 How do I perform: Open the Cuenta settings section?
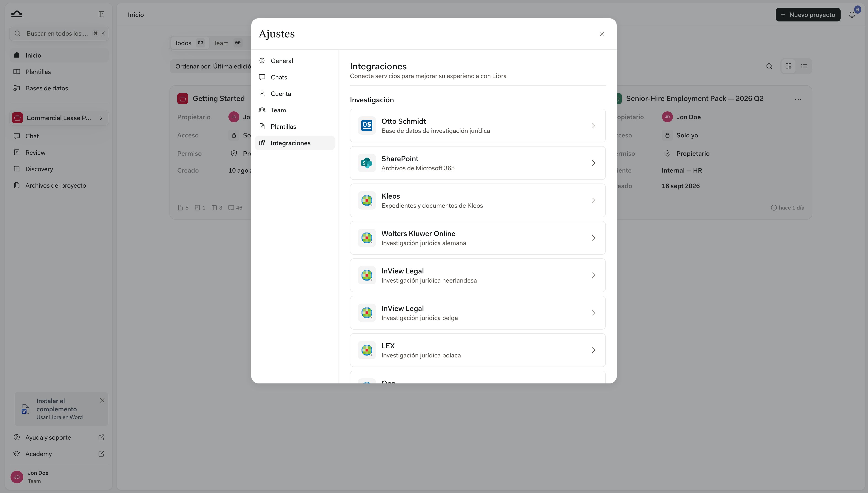[295, 94]
